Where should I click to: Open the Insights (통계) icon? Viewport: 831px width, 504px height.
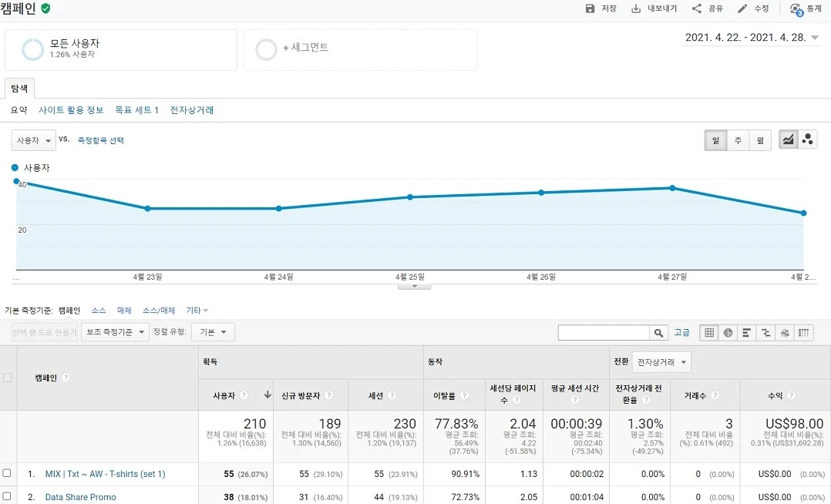tap(796, 9)
